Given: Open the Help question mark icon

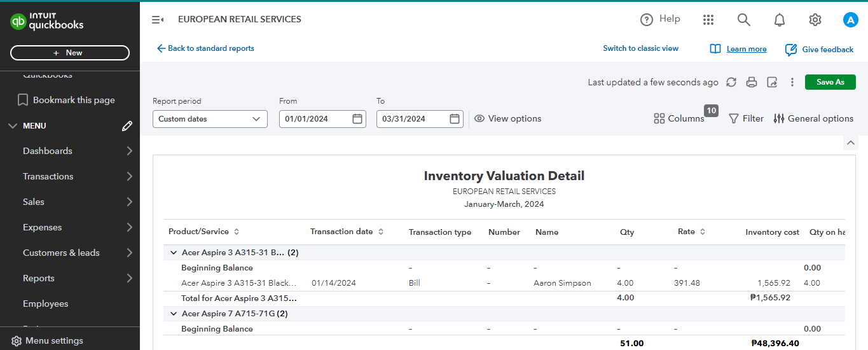Looking at the screenshot, I should (647, 20).
